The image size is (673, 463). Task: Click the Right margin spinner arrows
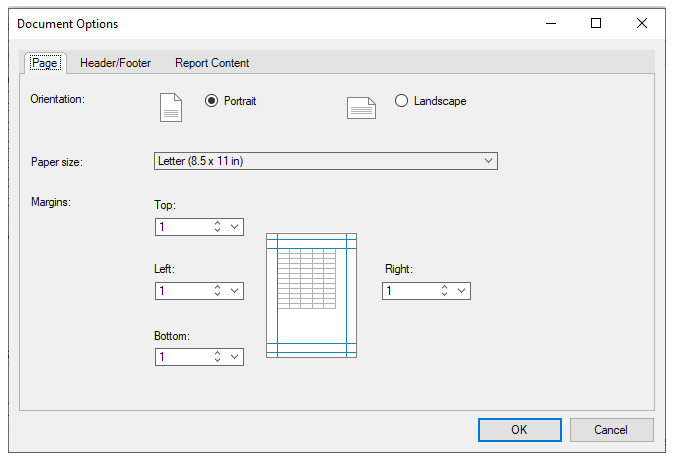coord(444,291)
